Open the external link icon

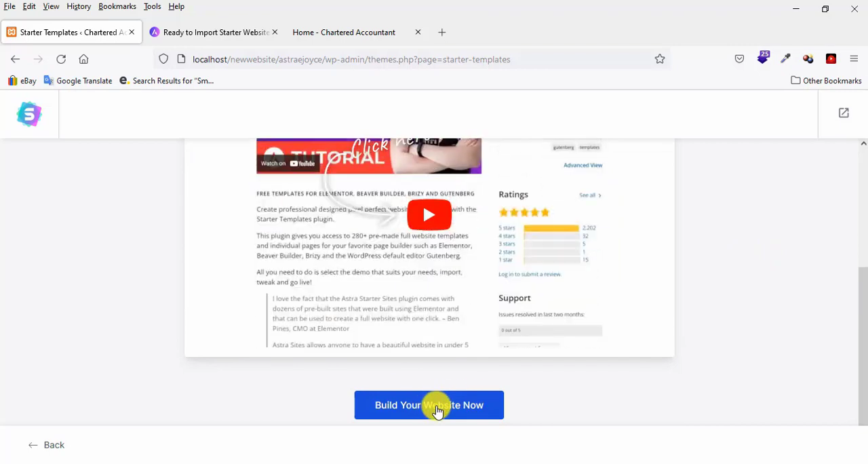844,113
